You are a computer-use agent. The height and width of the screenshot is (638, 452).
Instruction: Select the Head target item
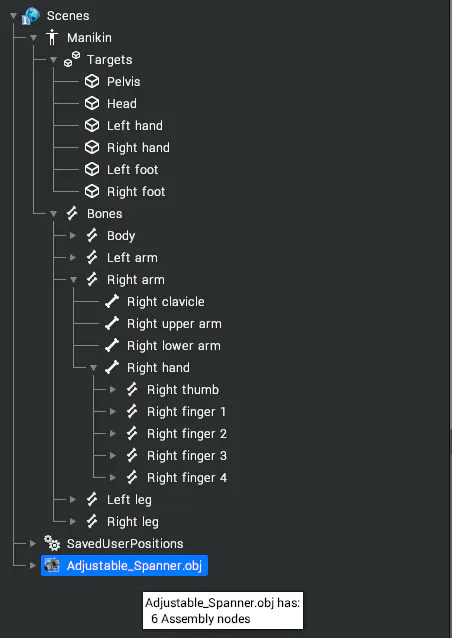(x=122, y=103)
